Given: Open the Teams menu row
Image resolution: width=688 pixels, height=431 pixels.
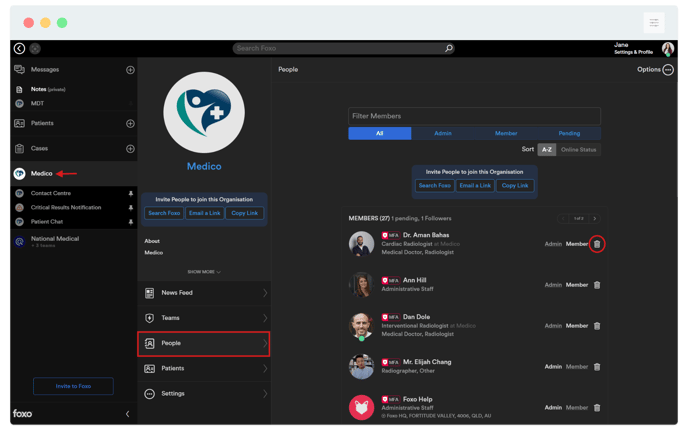Looking at the screenshot, I should pos(204,318).
